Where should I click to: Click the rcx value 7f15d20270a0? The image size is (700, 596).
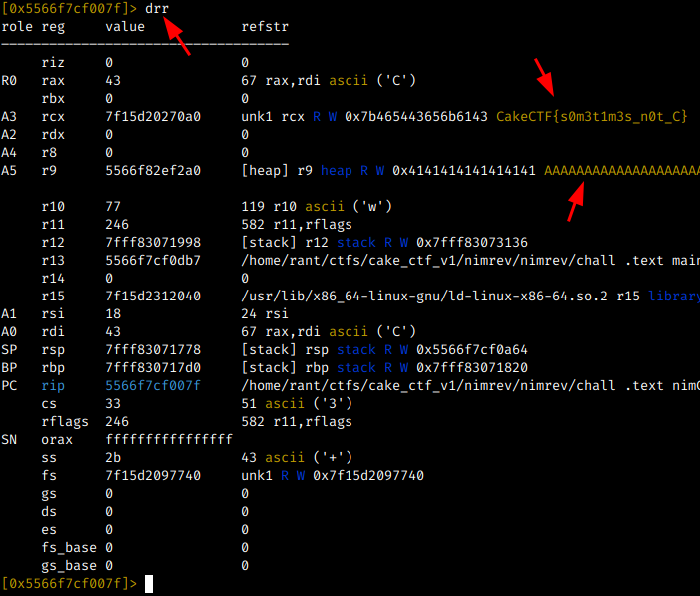[153, 117]
